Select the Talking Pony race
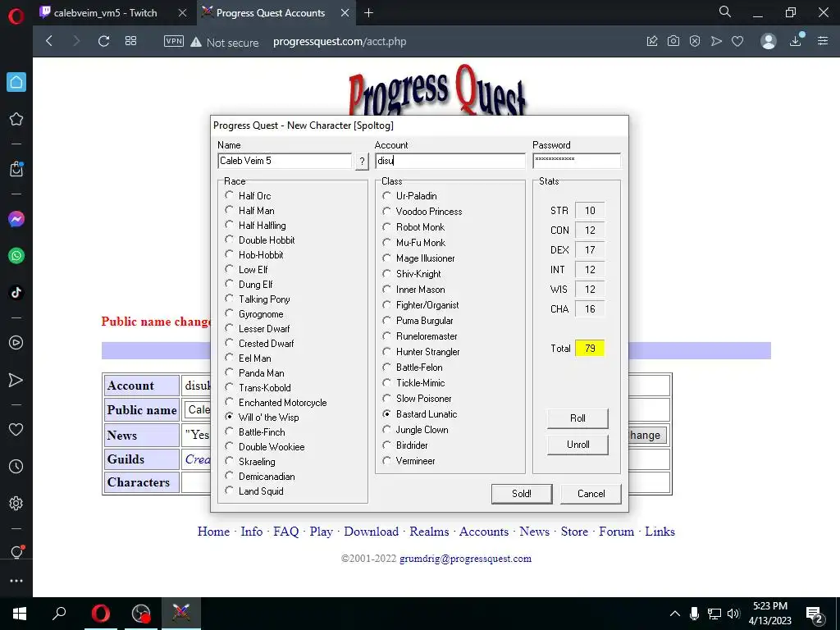Viewport: 840px width, 630px height. (259, 299)
